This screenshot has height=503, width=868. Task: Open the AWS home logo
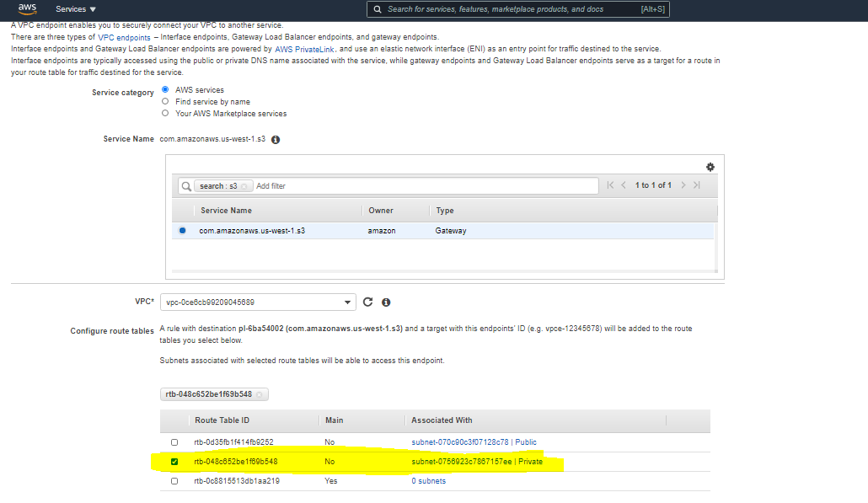[27, 9]
